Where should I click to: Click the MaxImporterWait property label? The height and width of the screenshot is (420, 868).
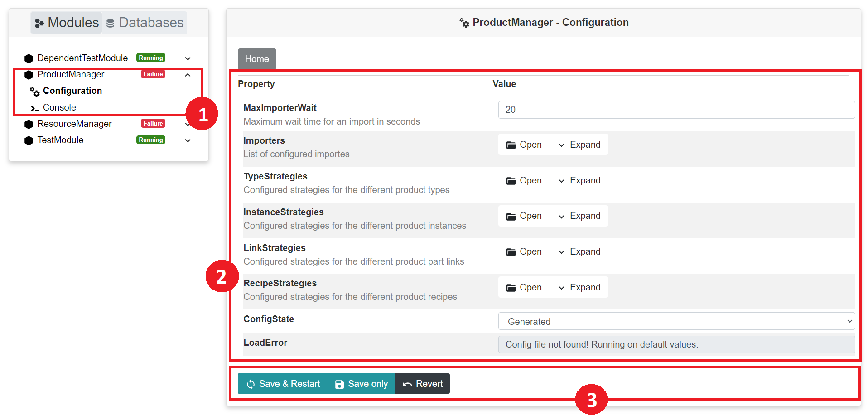[280, 108]
